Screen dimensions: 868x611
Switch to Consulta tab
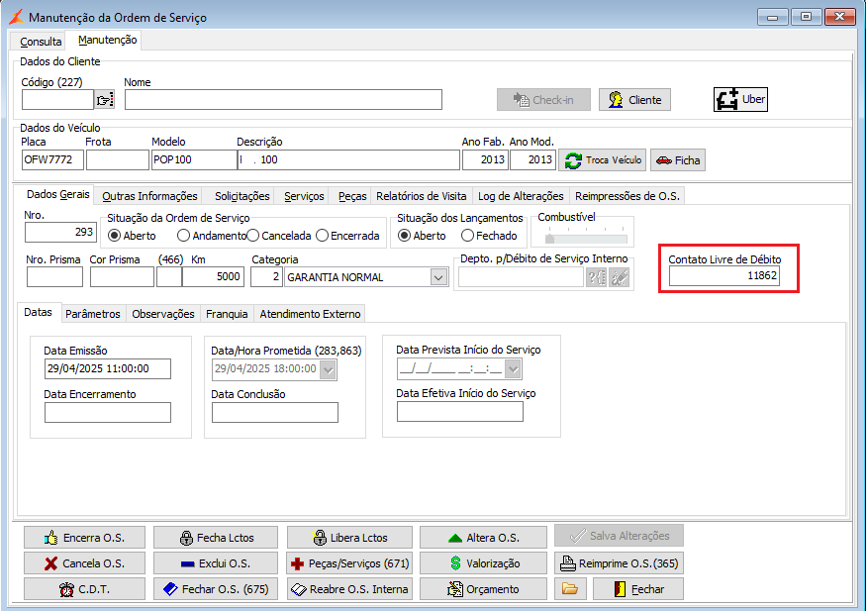coord(41,42)
